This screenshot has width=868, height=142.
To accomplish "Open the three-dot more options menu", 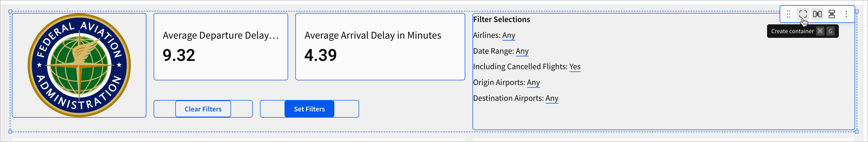I will coord(846,14).
